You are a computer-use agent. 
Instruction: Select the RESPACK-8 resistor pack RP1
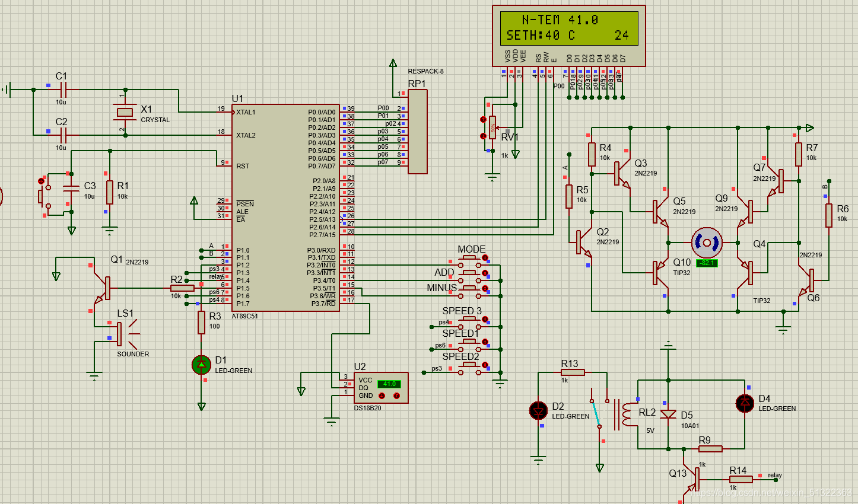point(418,132)
